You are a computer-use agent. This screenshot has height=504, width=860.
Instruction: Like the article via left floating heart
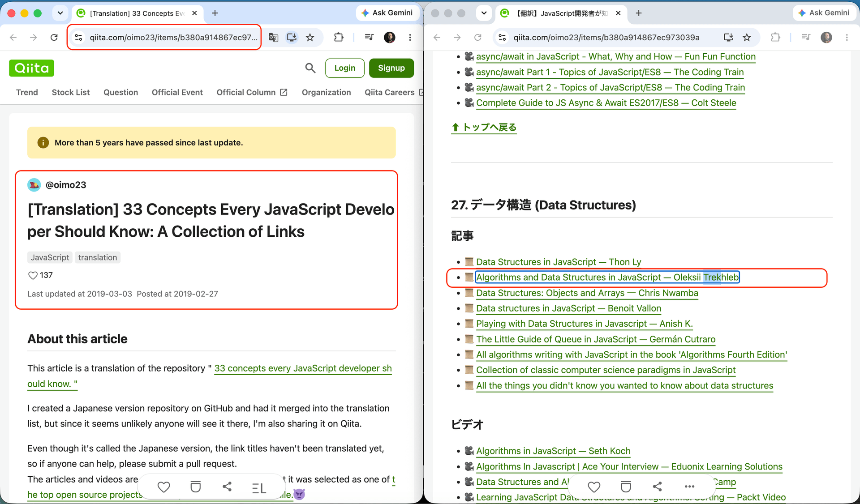pos(164,487)
